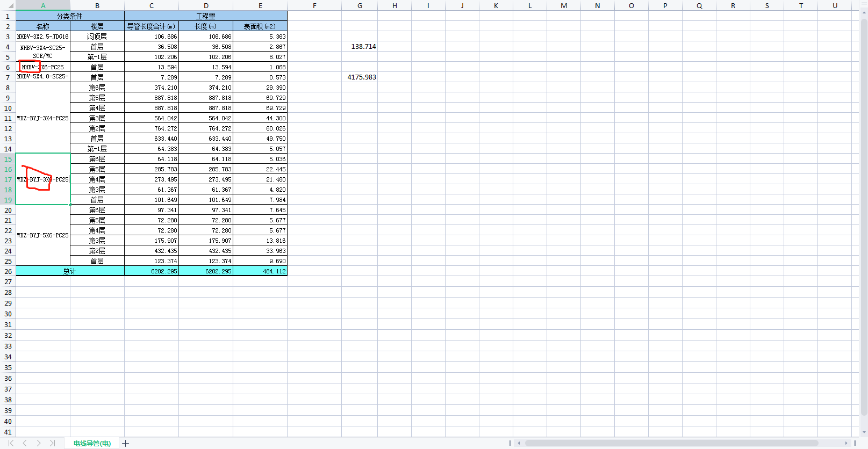Image resolution: width=868 pixels, height=449 pixels.
Task: Open the 电线导管(电) sheet tab
Action: pos(92,443)
